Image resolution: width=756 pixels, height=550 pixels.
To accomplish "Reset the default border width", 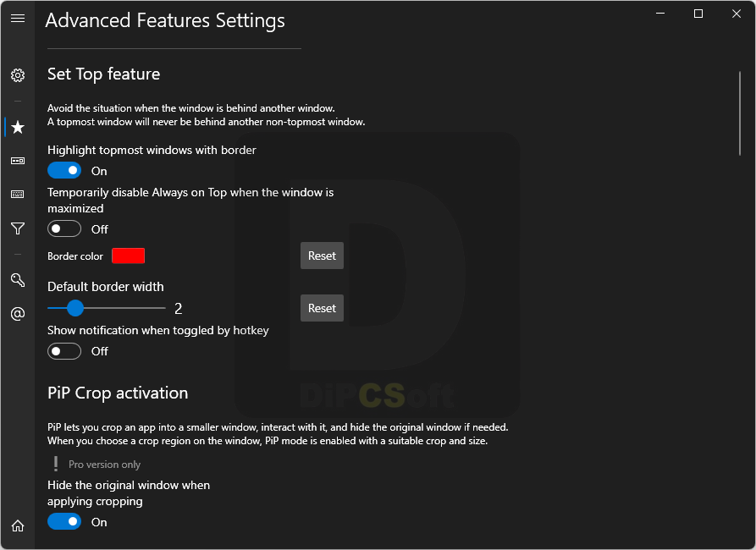I will point(322,308).
